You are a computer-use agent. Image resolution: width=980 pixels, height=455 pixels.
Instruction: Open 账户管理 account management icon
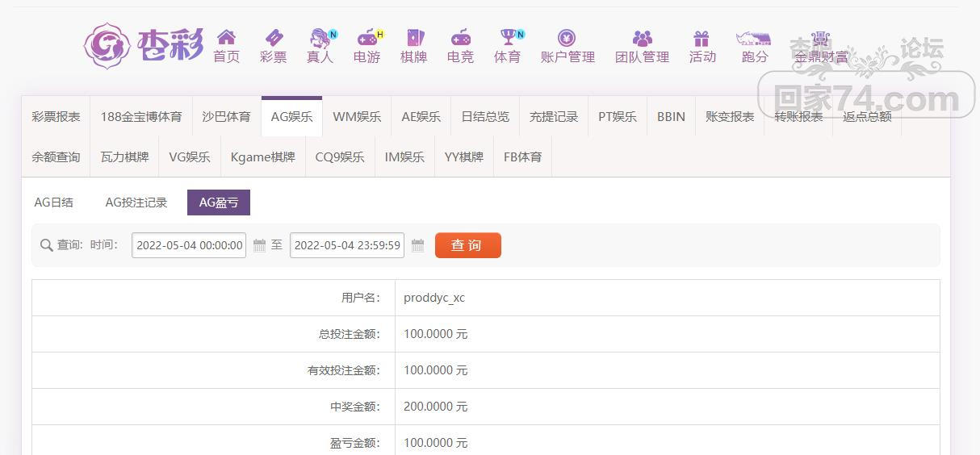point(567,38)
